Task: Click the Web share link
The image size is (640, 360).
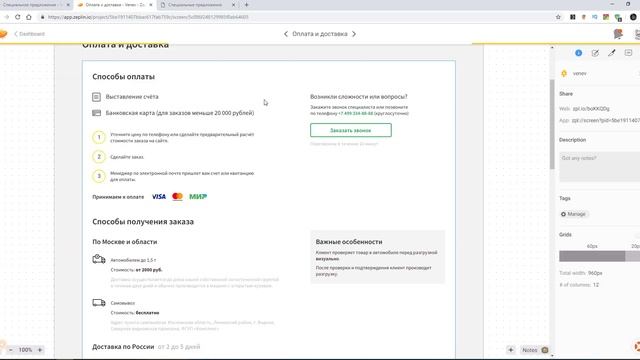Action: point(591,109)
